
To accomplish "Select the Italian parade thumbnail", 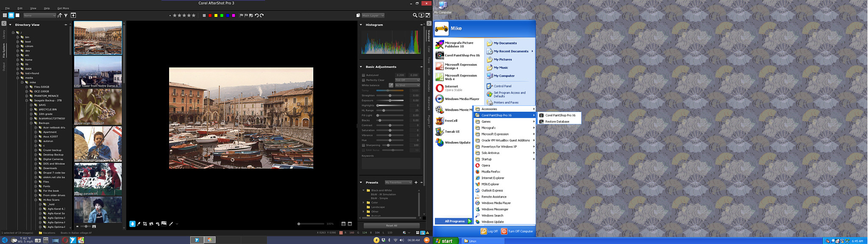I will tap(98, 180).
